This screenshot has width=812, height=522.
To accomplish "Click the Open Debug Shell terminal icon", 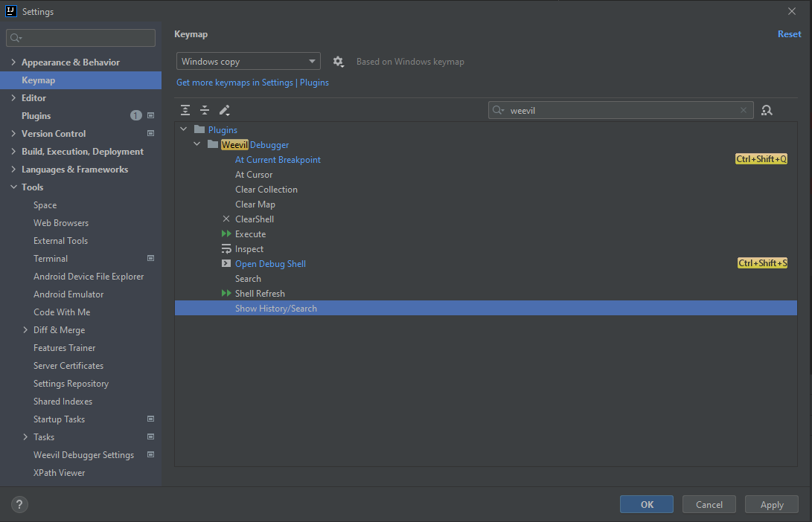I will [x=226, y=263].
